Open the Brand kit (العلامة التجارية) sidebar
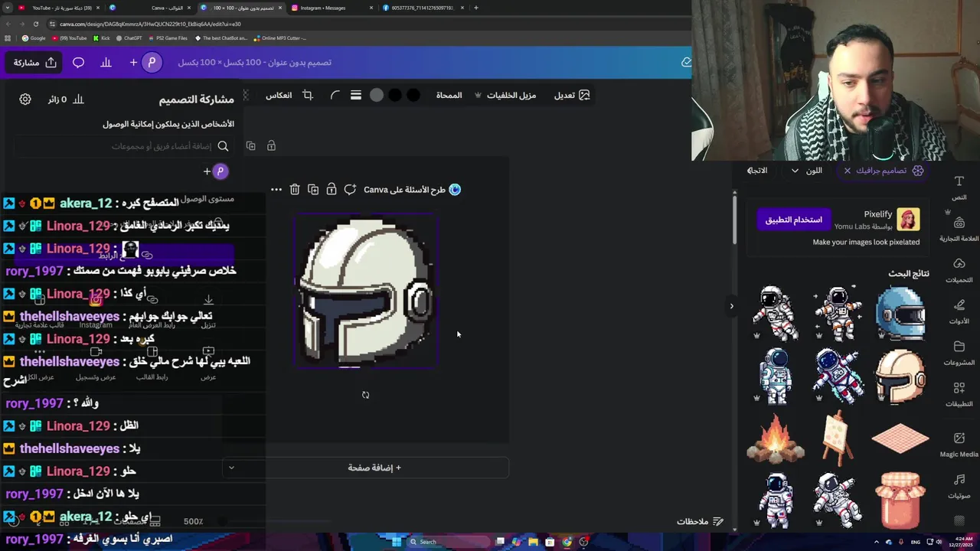The width and height of the screenshot is (980, 551). click(959, 229)
